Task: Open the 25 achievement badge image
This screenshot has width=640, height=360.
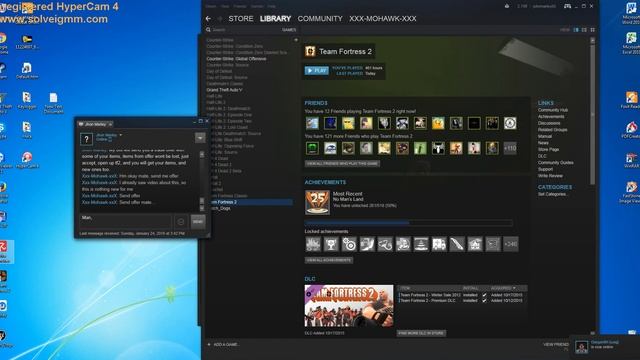Action: (x=317, y=202)
